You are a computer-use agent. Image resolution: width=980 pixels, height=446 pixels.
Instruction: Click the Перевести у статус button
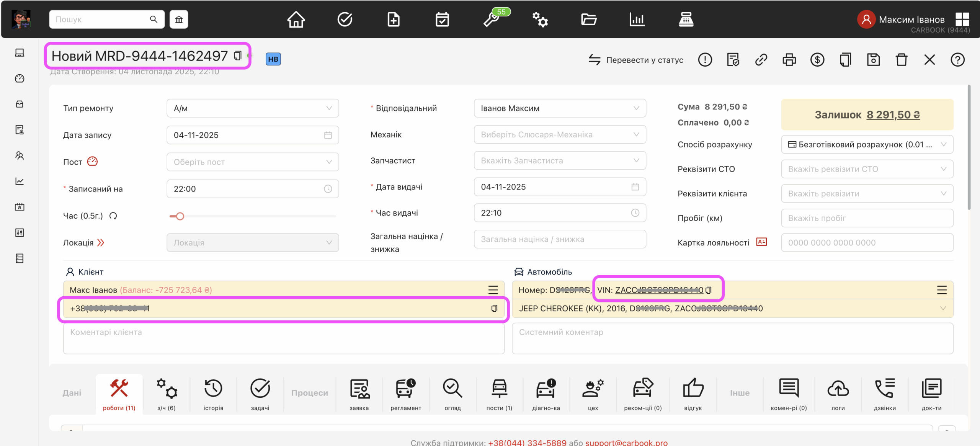click(x=636, y=60)
